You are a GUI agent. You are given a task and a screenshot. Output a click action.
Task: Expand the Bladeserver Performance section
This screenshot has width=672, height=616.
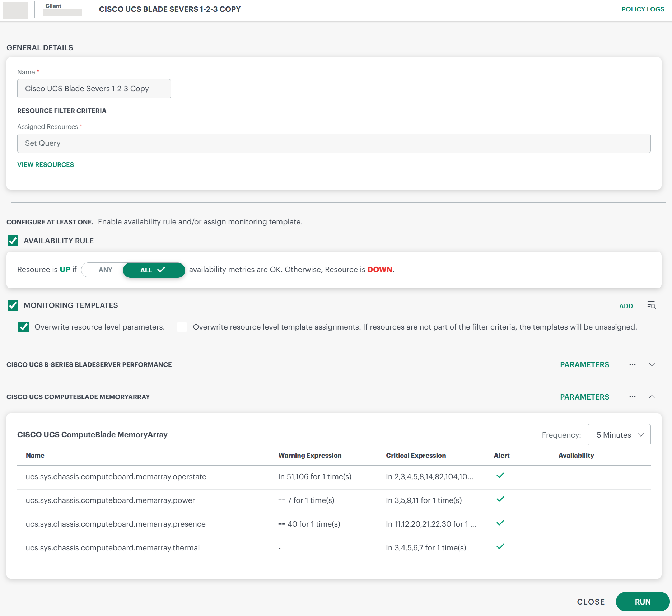click(652, 364)
